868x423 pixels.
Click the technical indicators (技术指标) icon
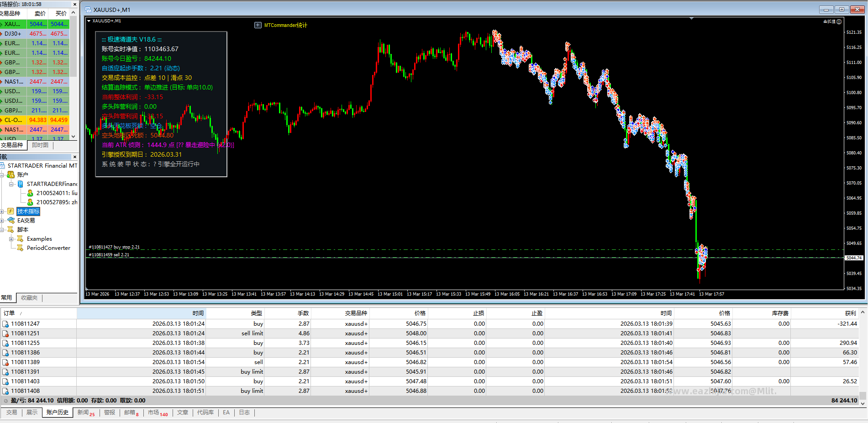click(11, 211)
